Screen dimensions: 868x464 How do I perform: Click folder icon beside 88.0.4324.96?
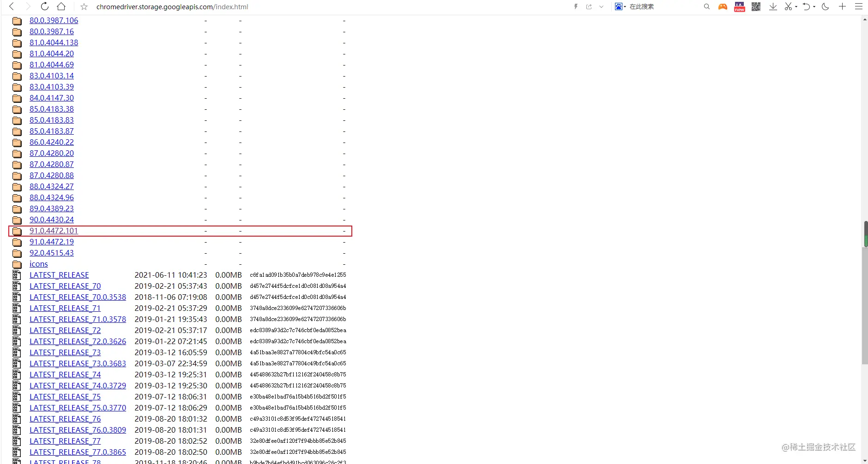[17, 198]
